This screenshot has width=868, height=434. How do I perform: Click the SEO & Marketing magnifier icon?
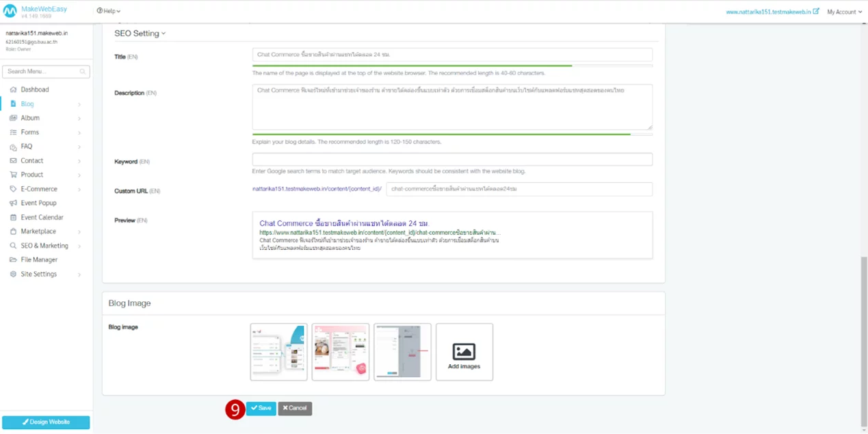point(13,246)
